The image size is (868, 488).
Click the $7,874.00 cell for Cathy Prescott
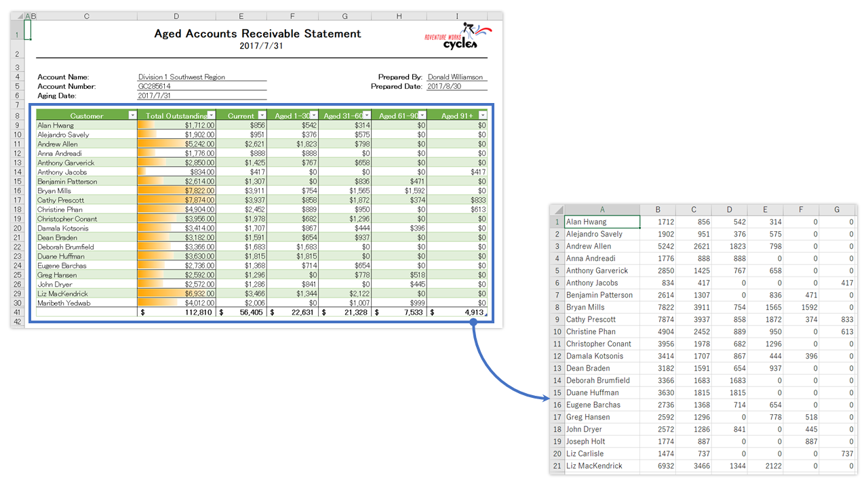tap(176, 200)
